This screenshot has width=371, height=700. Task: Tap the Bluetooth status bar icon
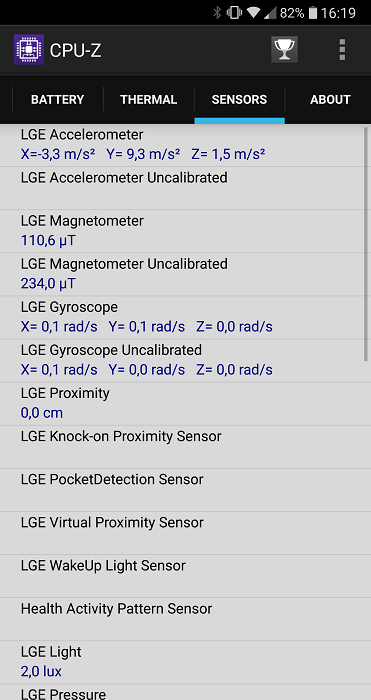(x=217, y=12)
